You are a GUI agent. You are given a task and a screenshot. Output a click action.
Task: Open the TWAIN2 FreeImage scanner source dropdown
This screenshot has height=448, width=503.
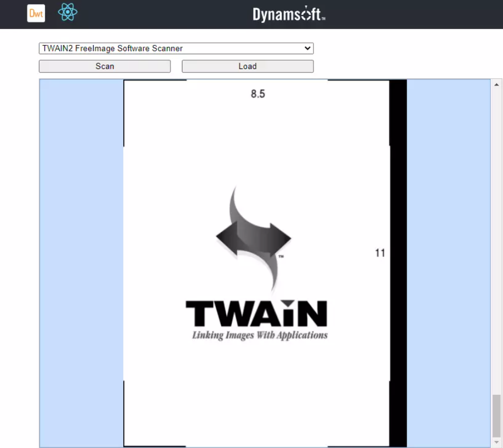[x=176, y=48]
